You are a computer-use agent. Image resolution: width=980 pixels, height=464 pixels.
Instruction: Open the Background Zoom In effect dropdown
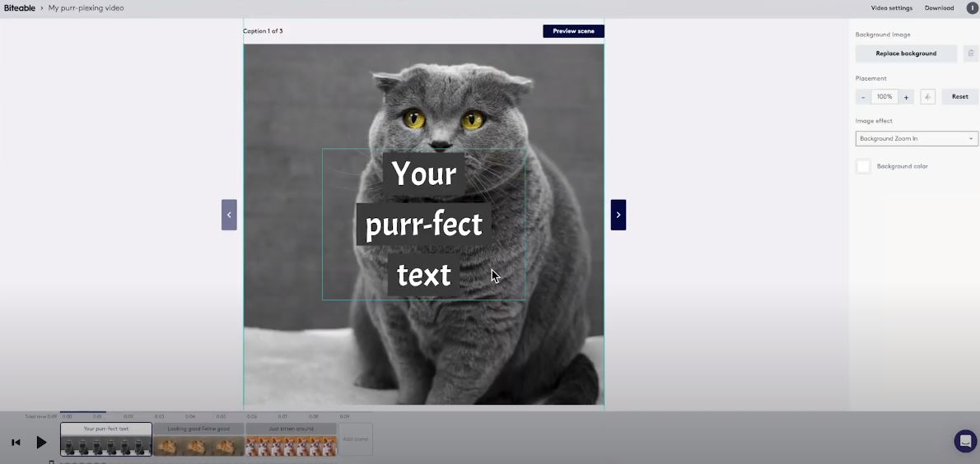pos(917,139)
